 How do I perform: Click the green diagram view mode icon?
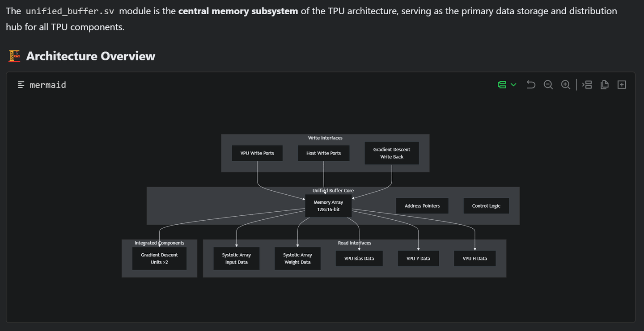click(502, 85)
